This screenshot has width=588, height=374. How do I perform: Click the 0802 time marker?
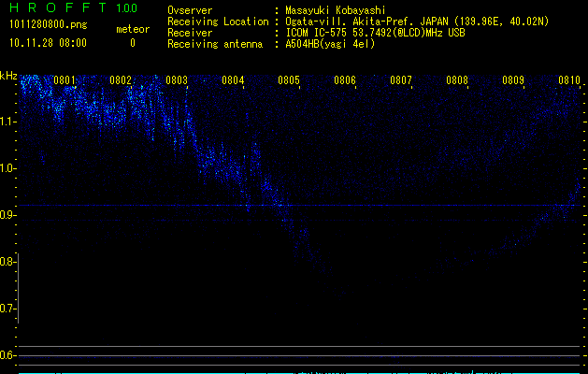pos(121,80)
